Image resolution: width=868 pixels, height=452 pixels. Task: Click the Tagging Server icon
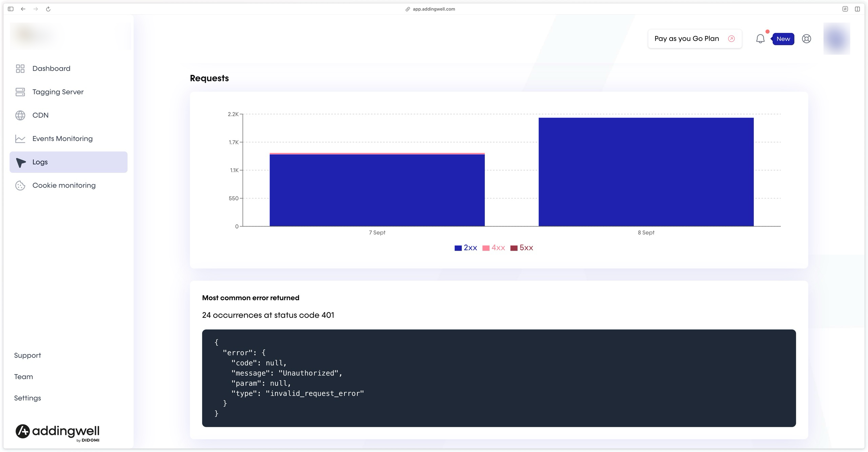(x=20, y=92)
